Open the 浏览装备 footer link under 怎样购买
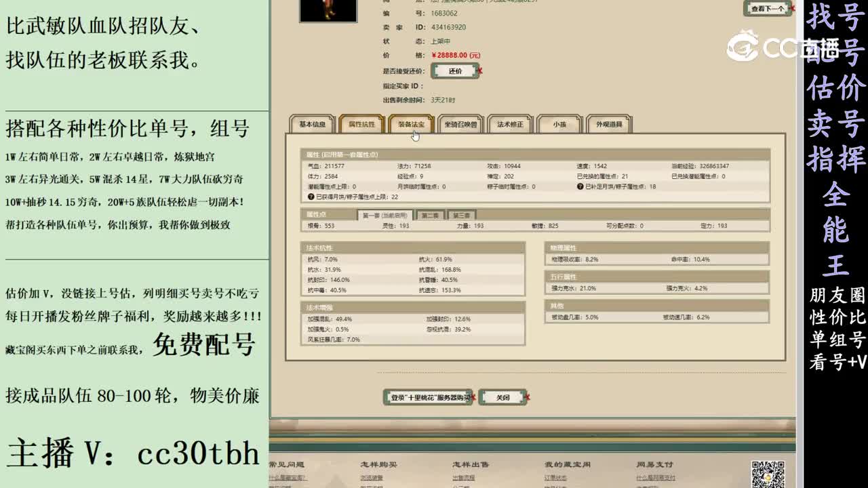The width and height of the screenshot is (868, 488). pos(372,478)
